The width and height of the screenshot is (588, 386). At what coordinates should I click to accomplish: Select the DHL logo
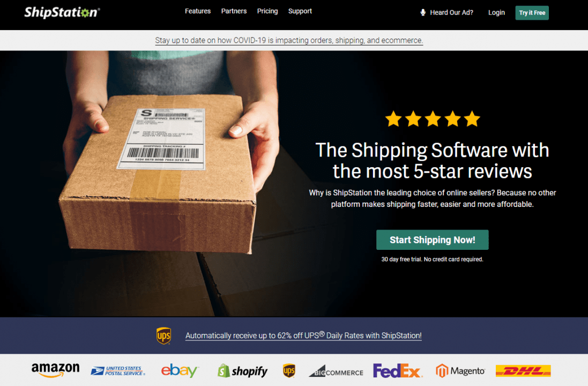pos(523,370)
